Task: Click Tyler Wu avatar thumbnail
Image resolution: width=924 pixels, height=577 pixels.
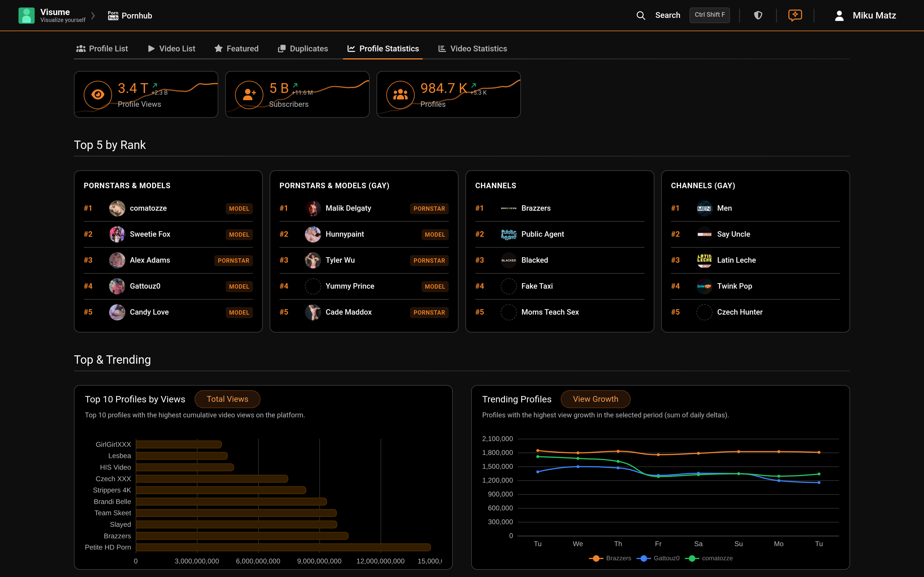Action: point(313,260)
